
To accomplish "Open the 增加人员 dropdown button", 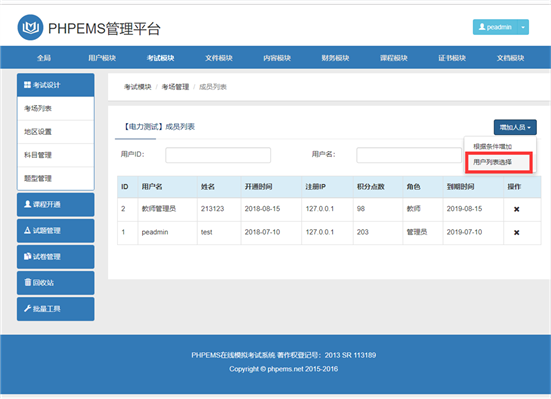I will click(x=515, y=127).
